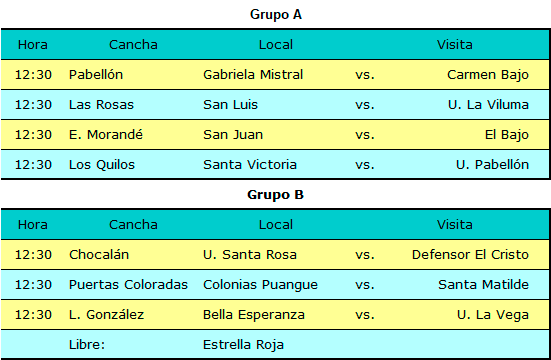Click the U. Pabellón visiting team
Screen dimensions: 551x360
(x=492, y=165)
